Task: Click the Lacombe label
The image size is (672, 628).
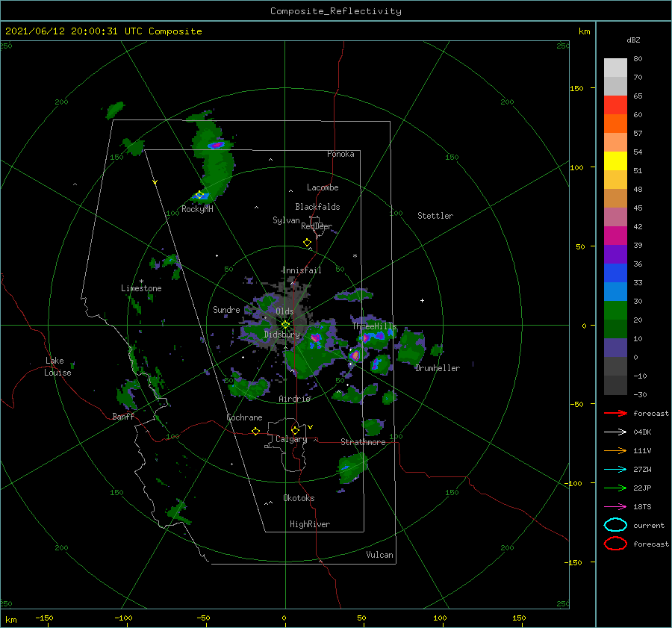Action: click(323, 187)
